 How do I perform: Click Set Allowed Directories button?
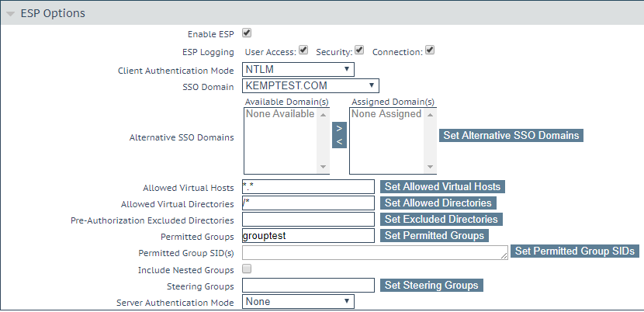(438, 203)
